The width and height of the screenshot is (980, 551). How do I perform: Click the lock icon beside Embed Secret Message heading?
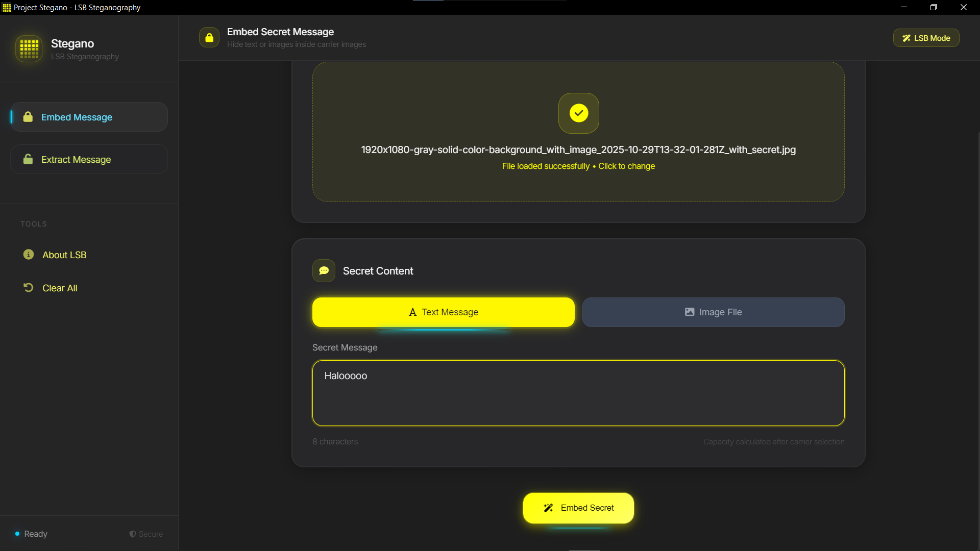tap(209, 37)
